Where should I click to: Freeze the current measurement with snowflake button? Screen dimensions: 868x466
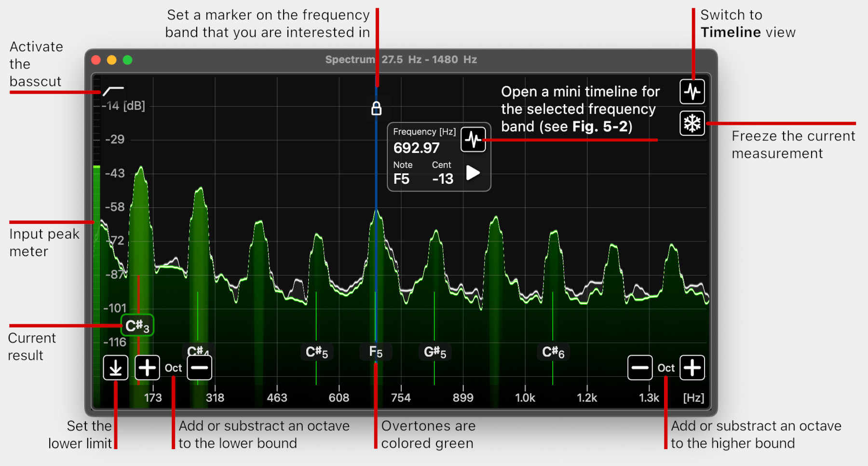692,123
